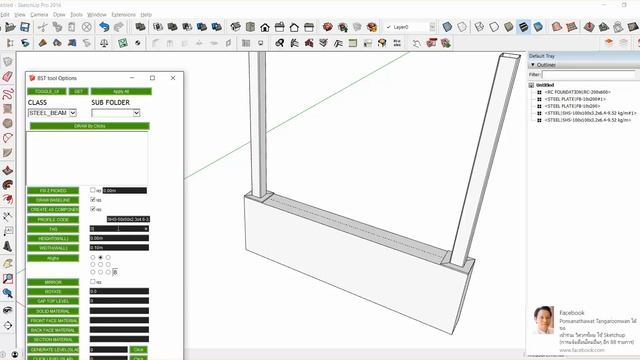Select the top-right Align radio button

(108, 258)
